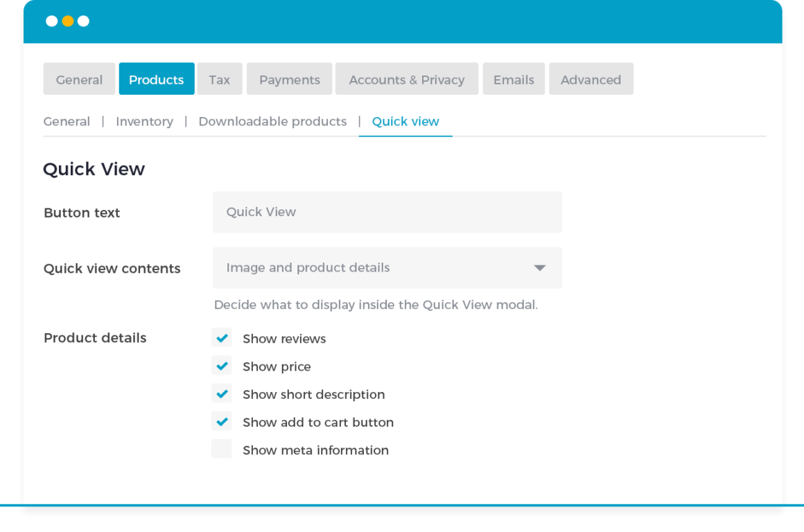
Task: Toggle Show short description off
Action: coord(222,393)
